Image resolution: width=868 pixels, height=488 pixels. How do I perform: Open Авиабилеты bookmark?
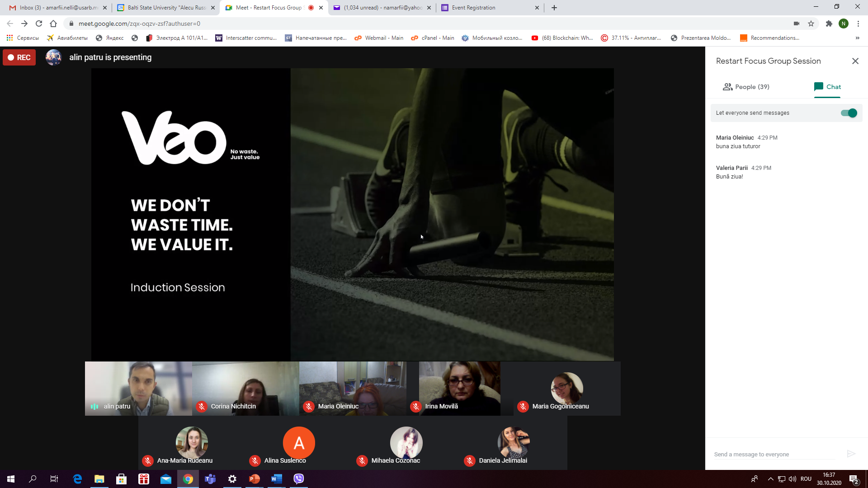67,38
